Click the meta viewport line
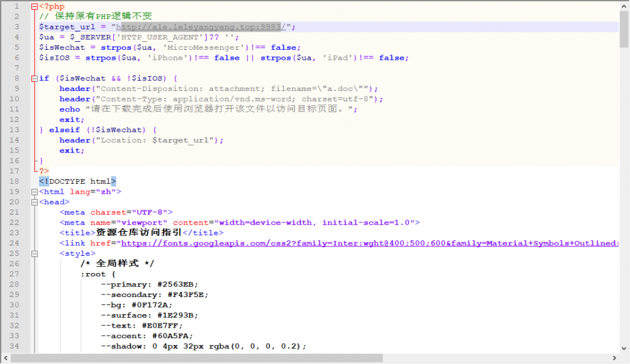 [239, 223]
